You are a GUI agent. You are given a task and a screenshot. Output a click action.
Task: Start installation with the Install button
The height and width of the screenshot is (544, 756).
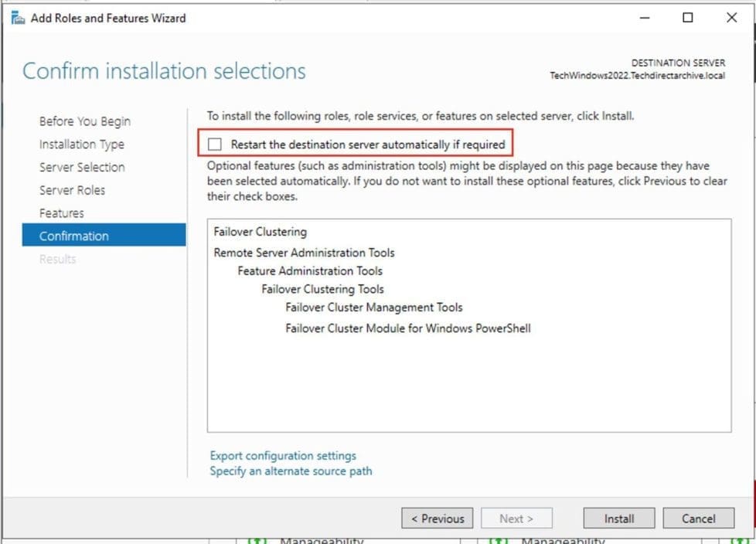coord(618,518)
